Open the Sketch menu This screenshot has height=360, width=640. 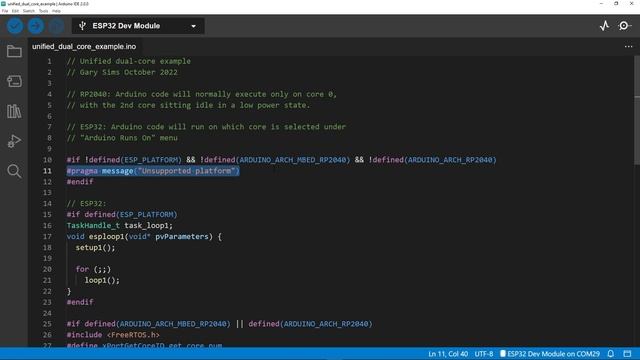pos(29,11)
